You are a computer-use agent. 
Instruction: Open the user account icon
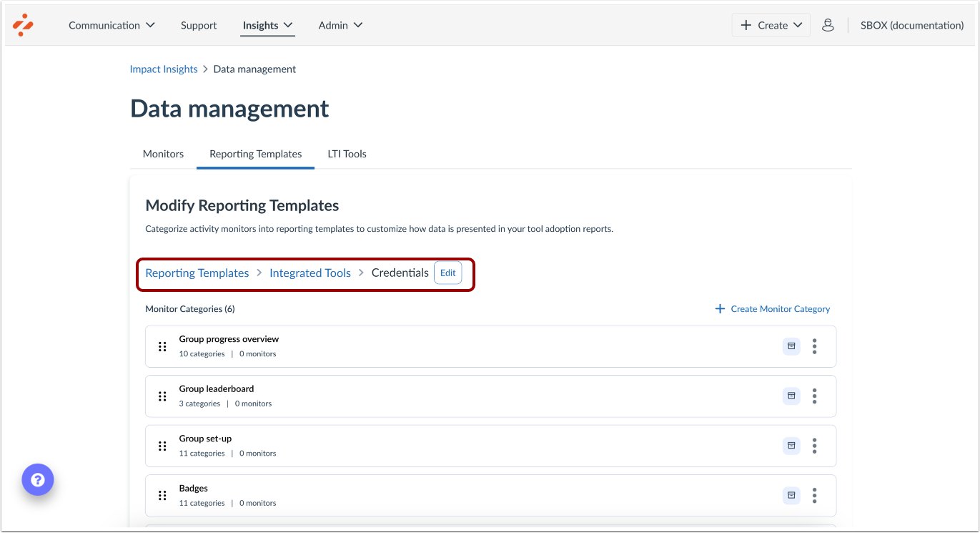[828, 24]
